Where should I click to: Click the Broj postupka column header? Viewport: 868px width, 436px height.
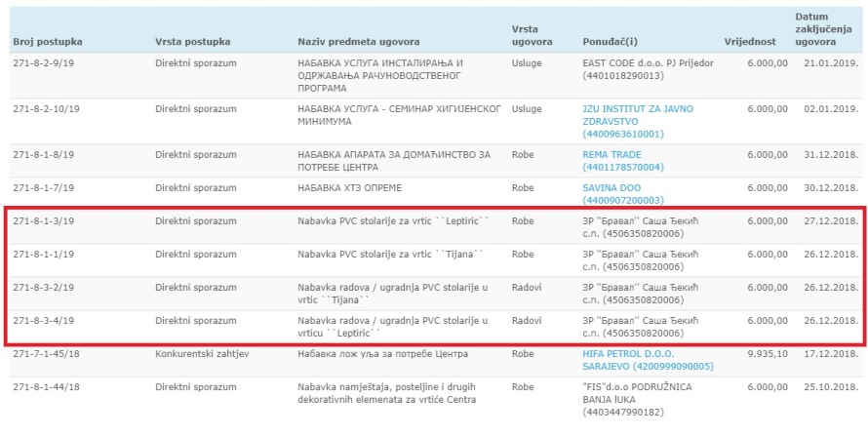[x=47, y=42]
